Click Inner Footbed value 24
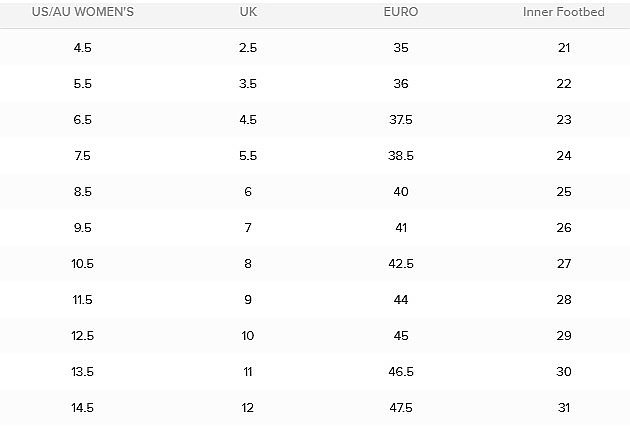This screenshot has height=432, width=630. 564,156
